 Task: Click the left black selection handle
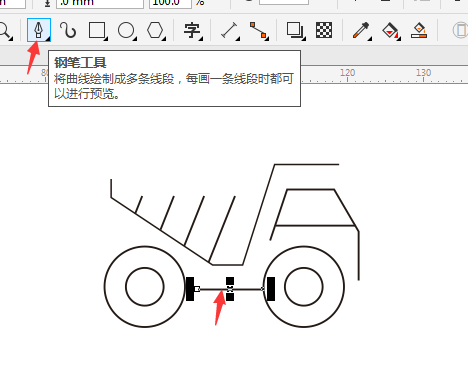click(x=190, y=289)
